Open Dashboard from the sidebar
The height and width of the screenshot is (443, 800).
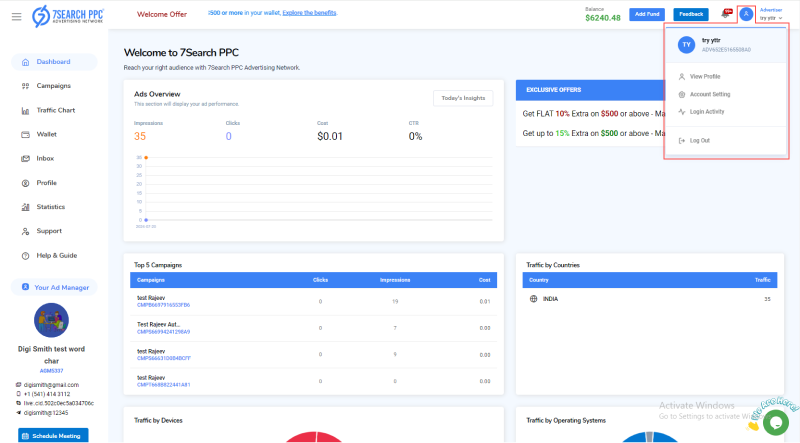click(54, 62)
